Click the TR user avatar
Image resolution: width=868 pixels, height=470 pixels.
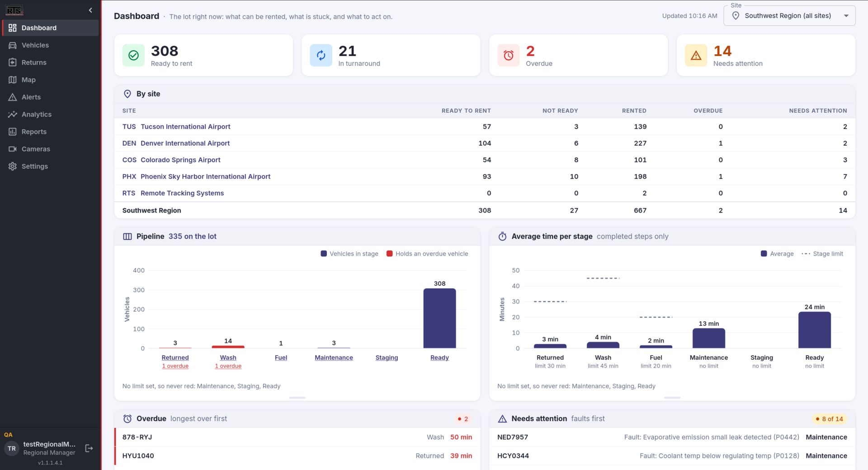(x=12, y=448)
